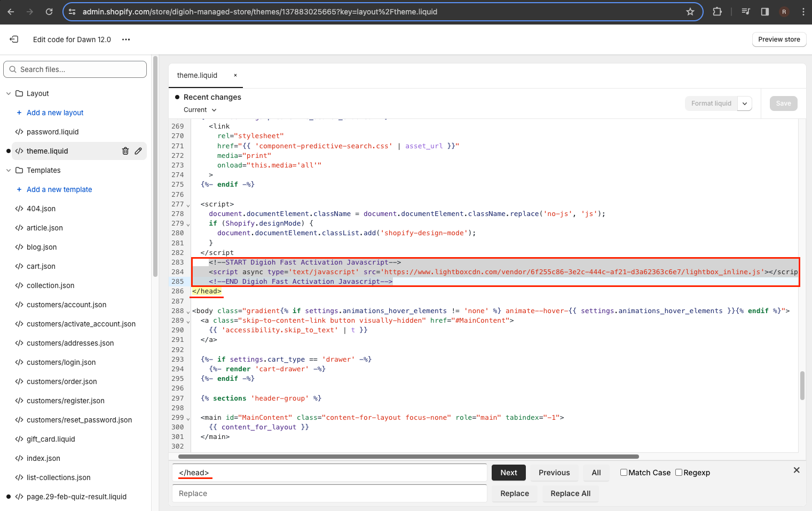This screenshot has height=511, width=812.
Task: Click the Replace All button
Action: tap(570, 493)
